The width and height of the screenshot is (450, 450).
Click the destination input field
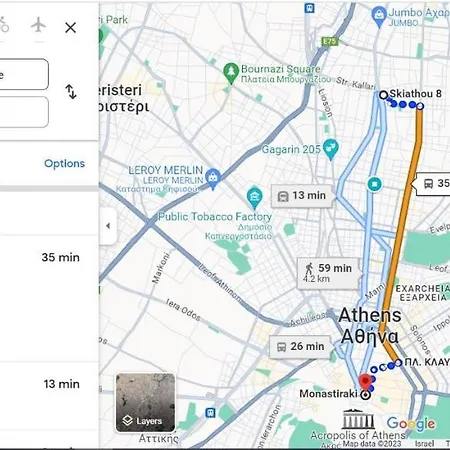coord(24,112)
